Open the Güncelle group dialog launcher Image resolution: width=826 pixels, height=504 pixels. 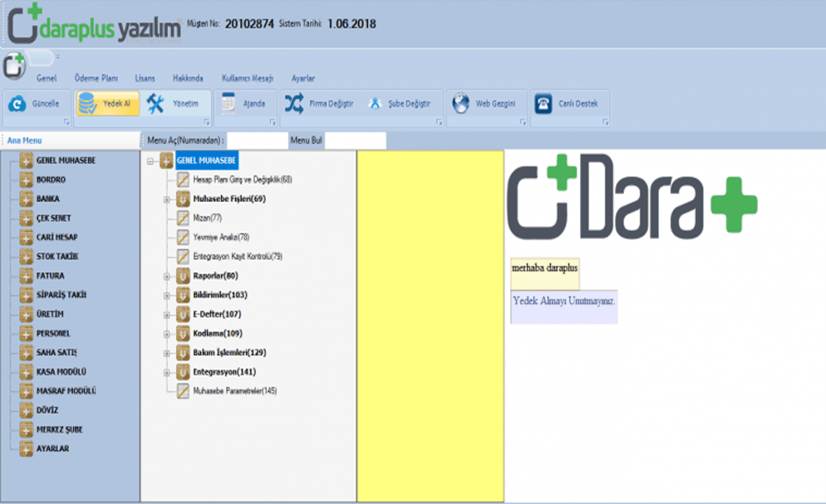[66, 122]
